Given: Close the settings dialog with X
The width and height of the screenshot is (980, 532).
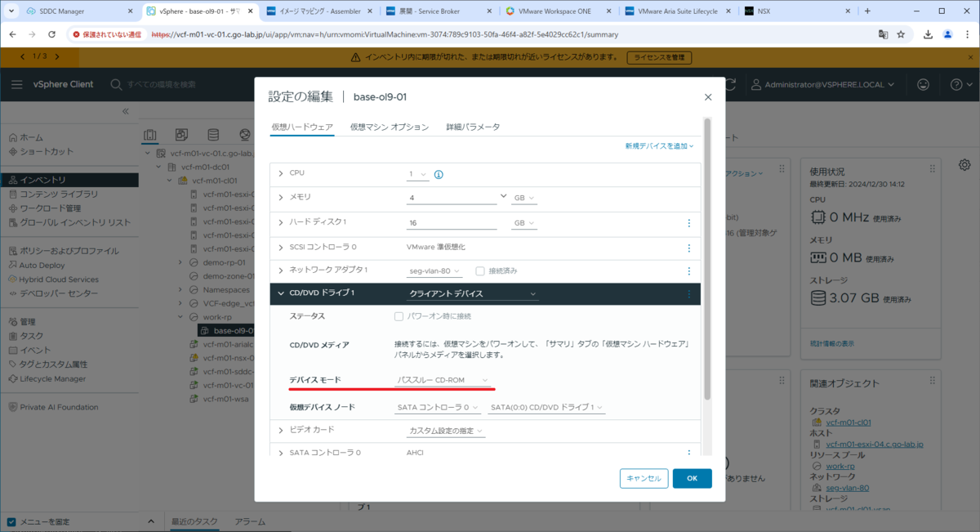Looking at the screenshot, I should 708,96.
